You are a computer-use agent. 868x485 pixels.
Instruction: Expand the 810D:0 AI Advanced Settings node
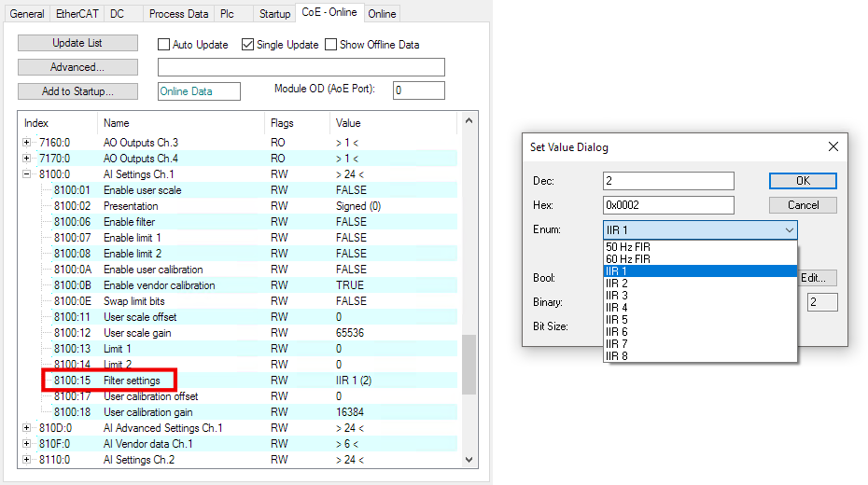(x=26, y=427)
